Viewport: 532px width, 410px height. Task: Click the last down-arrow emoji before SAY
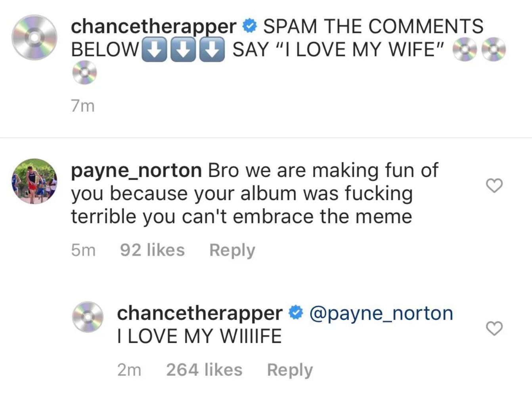tap(212, 50)
